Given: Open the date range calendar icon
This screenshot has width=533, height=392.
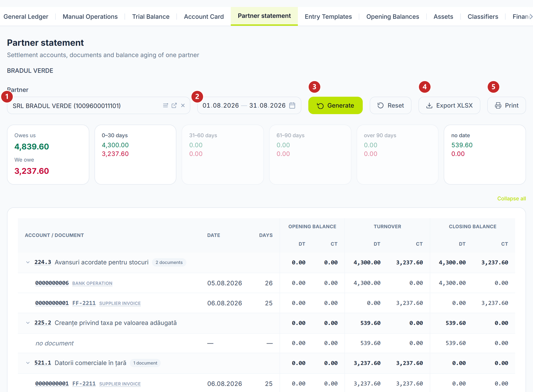Looking at the screenshot, I should coord(292,106).
